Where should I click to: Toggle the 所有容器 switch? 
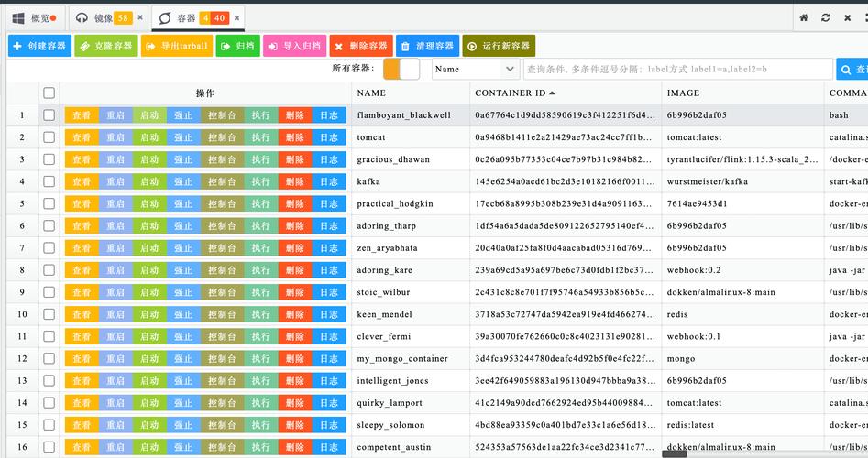coord(401,69)
